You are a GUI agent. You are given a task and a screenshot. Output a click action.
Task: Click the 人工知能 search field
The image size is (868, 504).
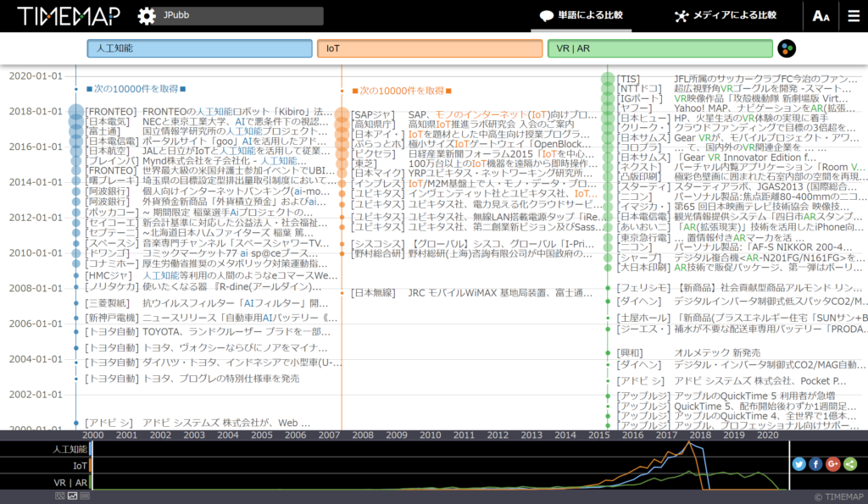200,48
